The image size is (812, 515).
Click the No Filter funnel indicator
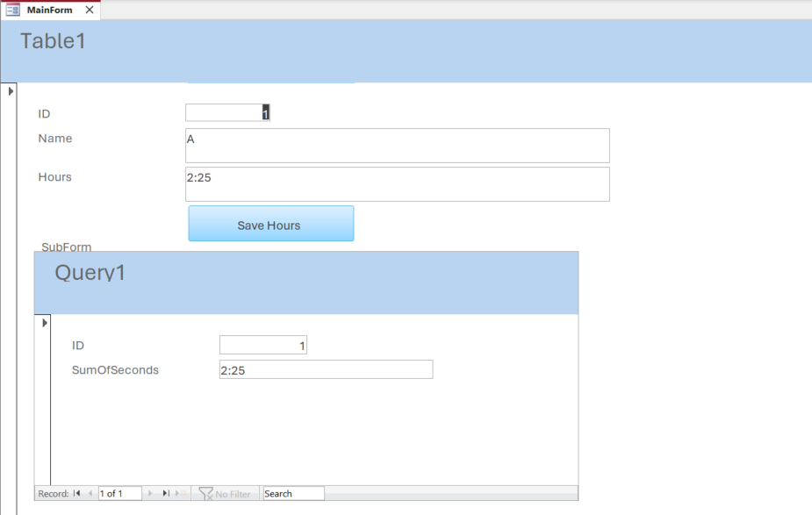(224, 494)
